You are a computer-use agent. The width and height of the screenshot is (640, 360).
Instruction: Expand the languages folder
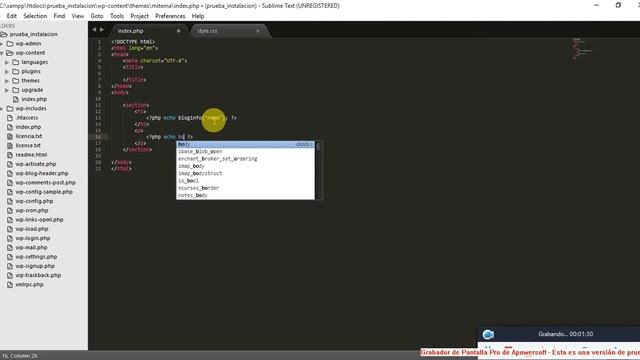click(7, 62)
